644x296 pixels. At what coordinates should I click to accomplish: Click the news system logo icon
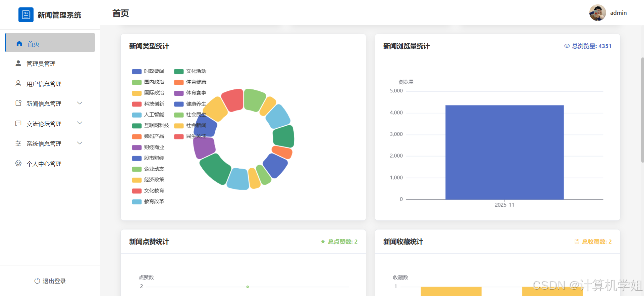pos(26,15)
